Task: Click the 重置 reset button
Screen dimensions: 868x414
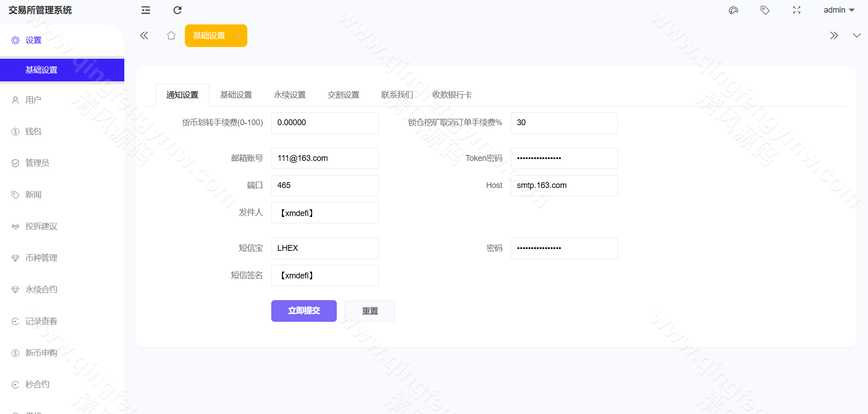Action: tap(369, 310)
